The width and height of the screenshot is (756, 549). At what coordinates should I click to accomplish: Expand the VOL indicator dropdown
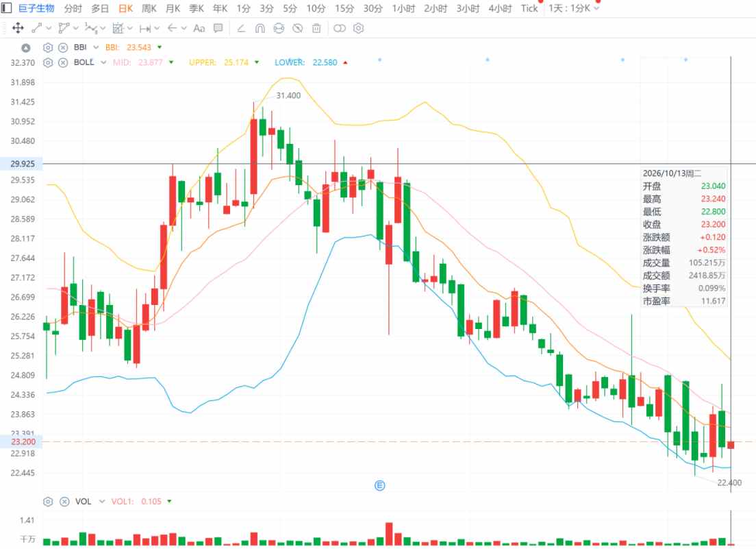102,502
